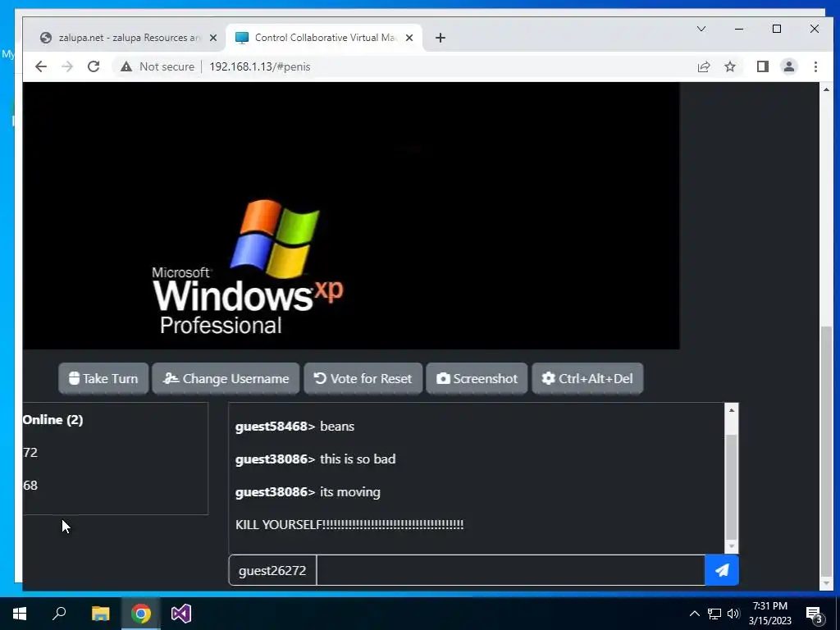
Task: Select online user ending in 68
Action: [30, 485]
